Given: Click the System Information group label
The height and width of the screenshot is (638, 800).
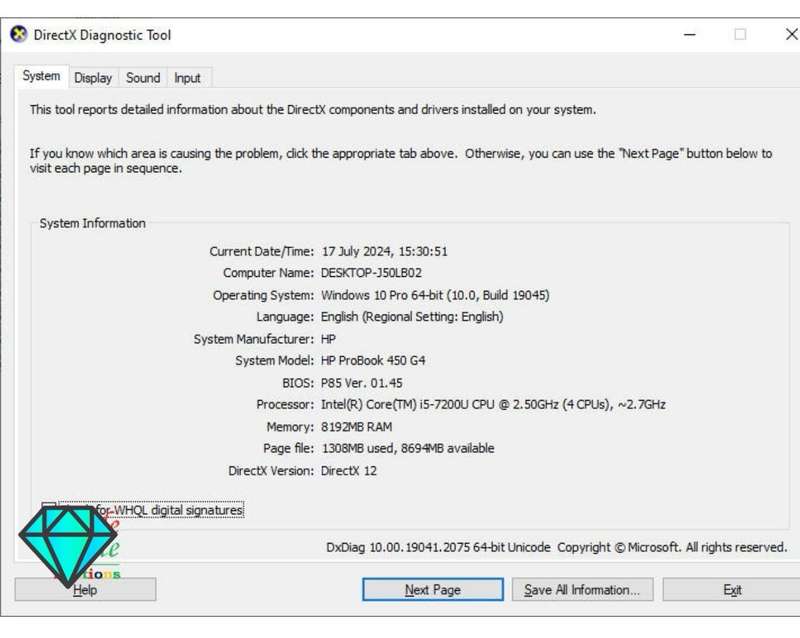Looking at the screenshot, I should (93, 223).
